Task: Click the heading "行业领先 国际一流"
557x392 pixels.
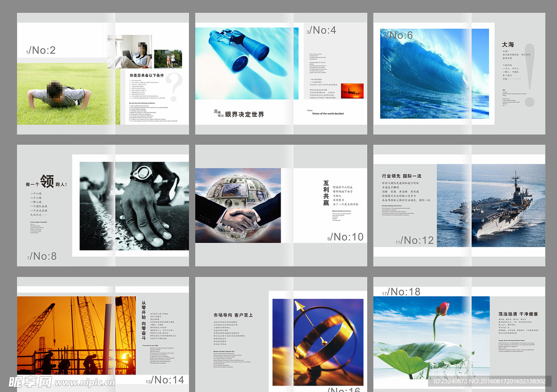Action: pyautogui.click(x=402, y=176)
